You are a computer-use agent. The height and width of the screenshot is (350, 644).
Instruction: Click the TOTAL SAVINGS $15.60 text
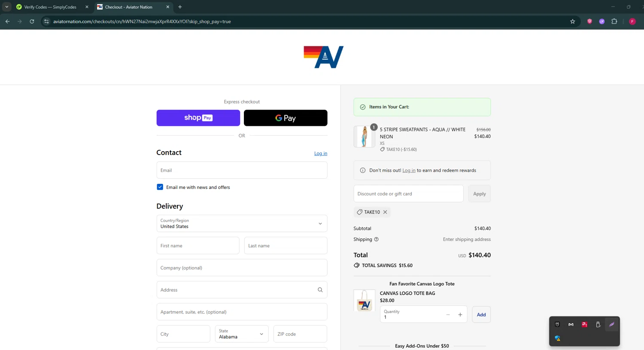387,265
